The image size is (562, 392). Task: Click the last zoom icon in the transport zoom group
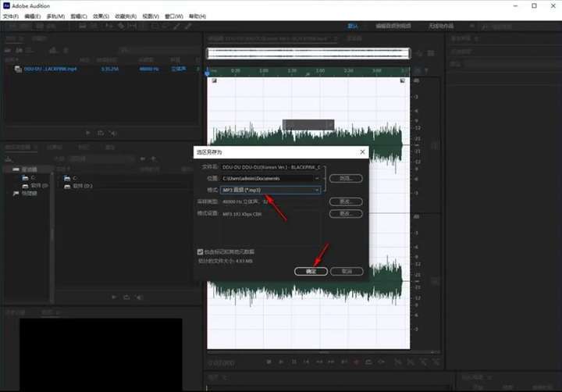pos(436,362)
